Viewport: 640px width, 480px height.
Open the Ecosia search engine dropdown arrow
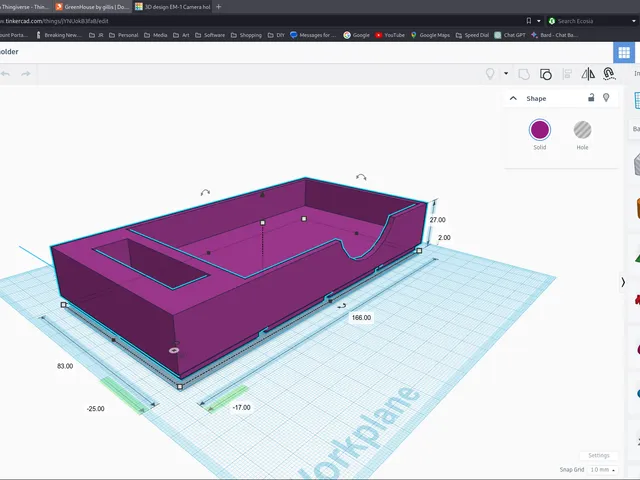[634, 21]
